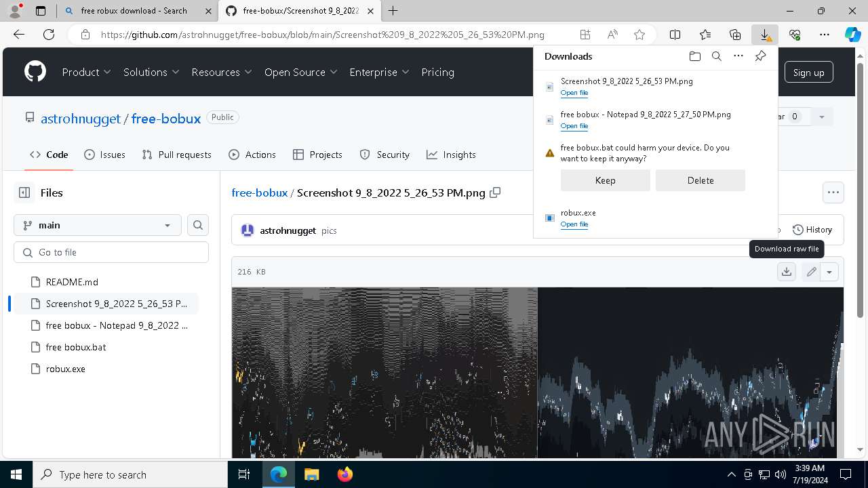Expand the Product menu

[86, 72]
